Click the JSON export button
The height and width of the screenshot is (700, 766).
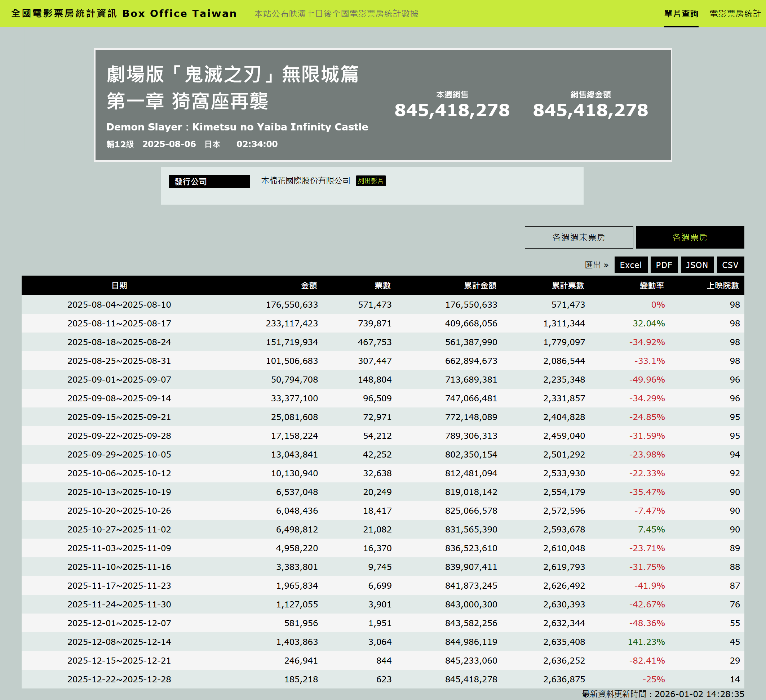coord(696,265)
